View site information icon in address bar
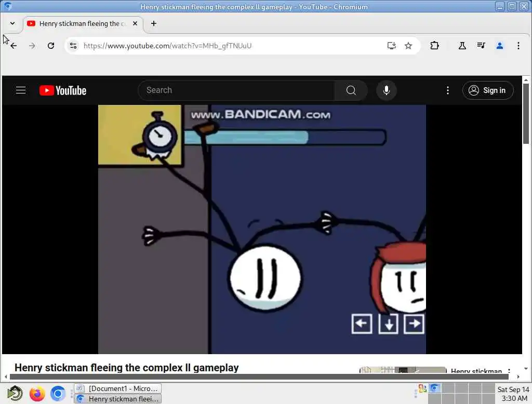This screenshot has height=404, width=532. pyautogui.click(x=73, y=46)
